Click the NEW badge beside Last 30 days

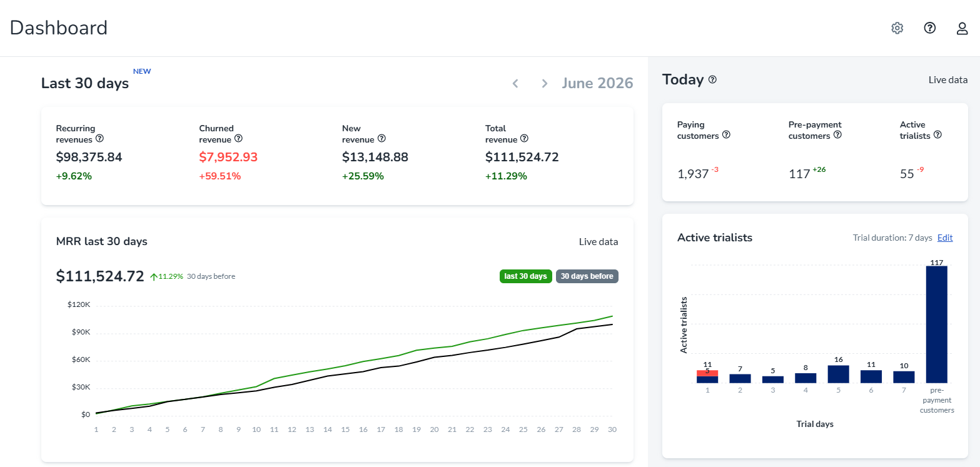142,71
